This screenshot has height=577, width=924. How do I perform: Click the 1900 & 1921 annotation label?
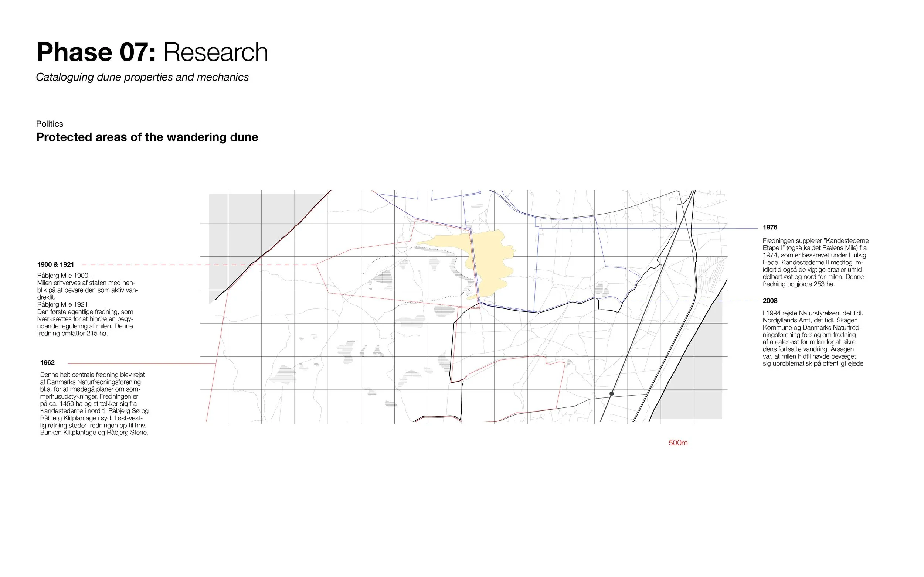click(56, 264)
